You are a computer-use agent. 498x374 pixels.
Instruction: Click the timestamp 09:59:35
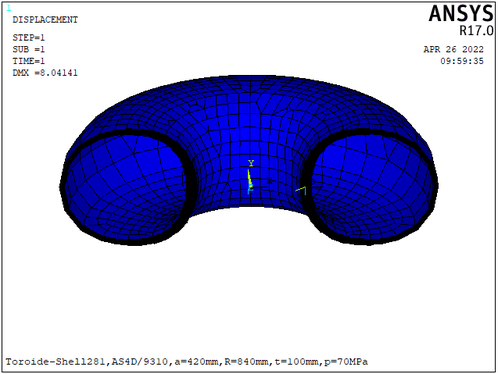(x=462, y=61)
